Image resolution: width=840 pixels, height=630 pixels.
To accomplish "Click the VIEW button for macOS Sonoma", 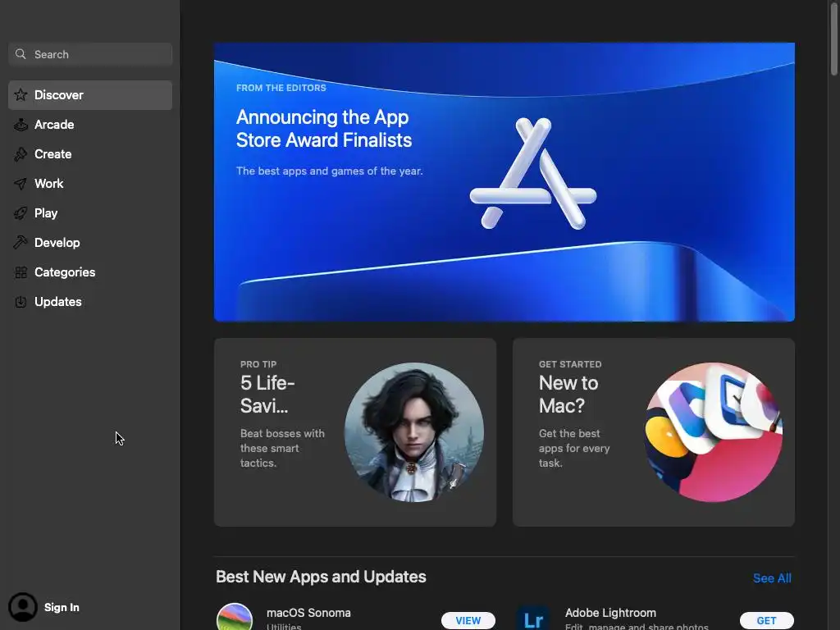I will click(x=468, y=620).
